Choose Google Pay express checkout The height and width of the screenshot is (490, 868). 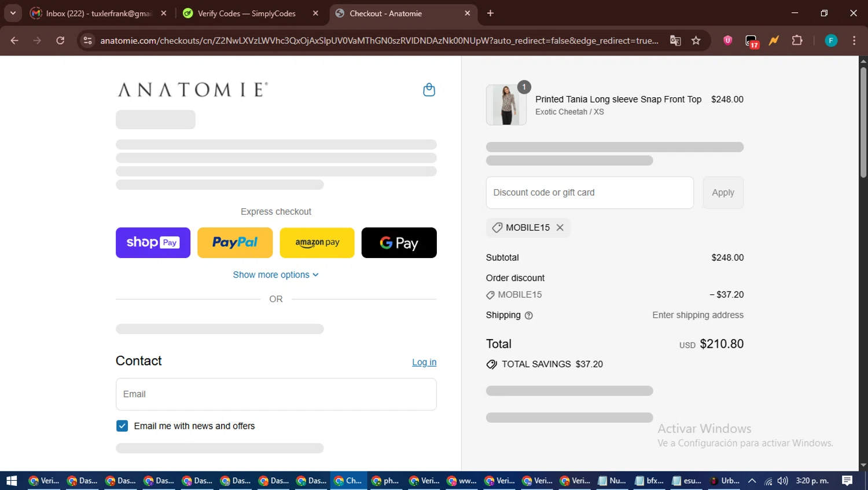pyautogui.click(x=399, y=243)
